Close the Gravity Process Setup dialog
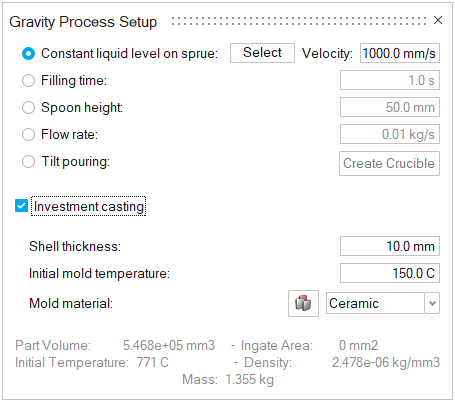The width and height of the screenshot is (455, 400). pos(438,20)
